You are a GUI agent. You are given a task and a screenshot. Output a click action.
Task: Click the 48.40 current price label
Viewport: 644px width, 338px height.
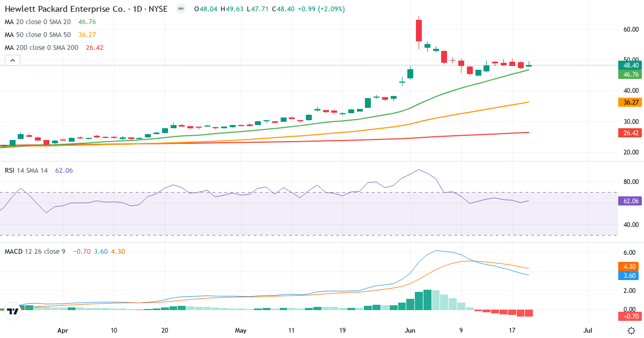point(630,65)
